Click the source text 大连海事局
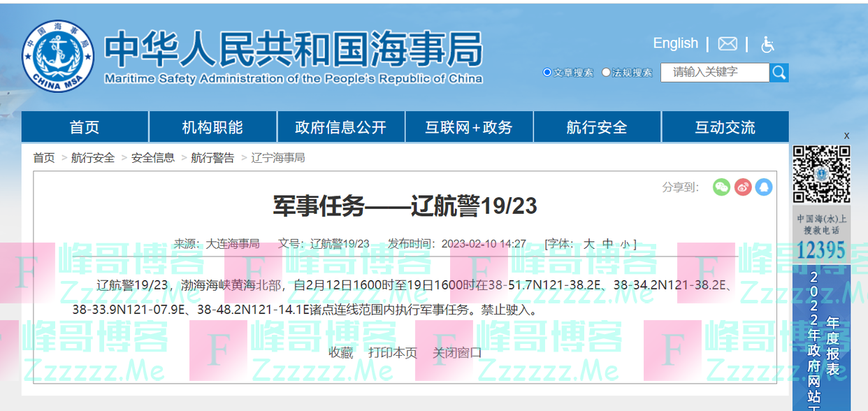Image resolution: width=868 pixels, height=411 pixels. 232,243
